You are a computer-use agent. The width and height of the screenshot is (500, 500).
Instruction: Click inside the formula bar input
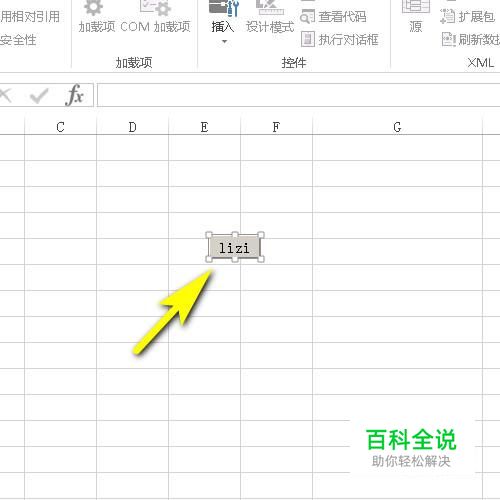coord(299,95)
